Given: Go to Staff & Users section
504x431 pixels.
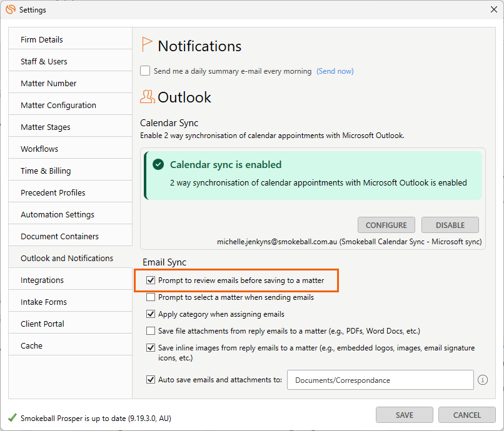Looking at the screenshot, I should coord(71,61).
